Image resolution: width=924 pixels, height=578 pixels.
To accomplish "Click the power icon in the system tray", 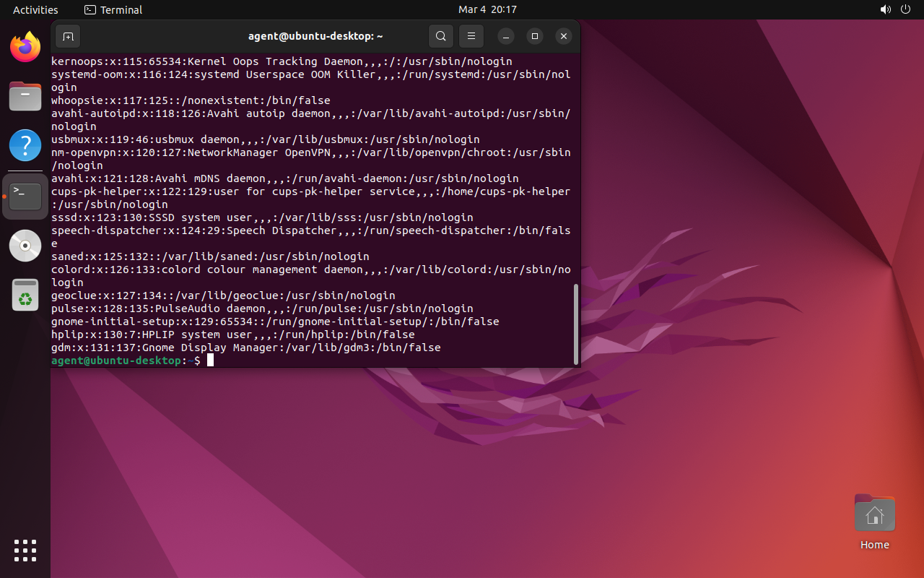I will coord(905,9).
